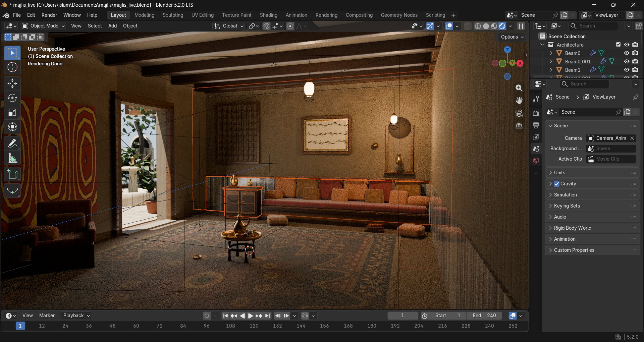The height and width of the screenshot is (342, 644).
Task: Create a new scene copy button
Action: click(x=564, y=15)
